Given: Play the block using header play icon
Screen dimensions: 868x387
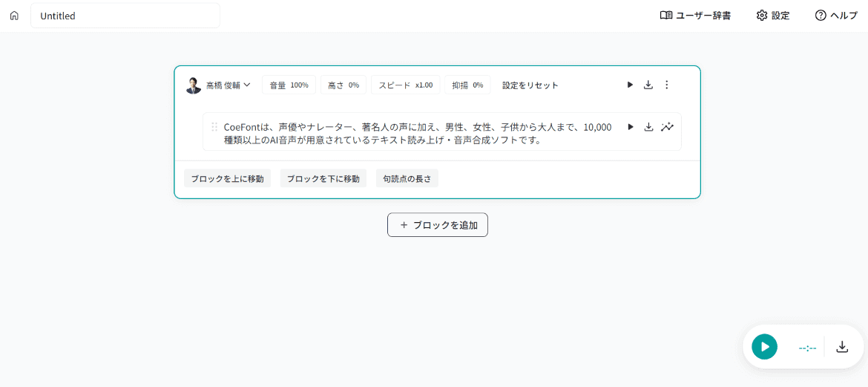Looking at the screenshot, I should coord(630,85).
